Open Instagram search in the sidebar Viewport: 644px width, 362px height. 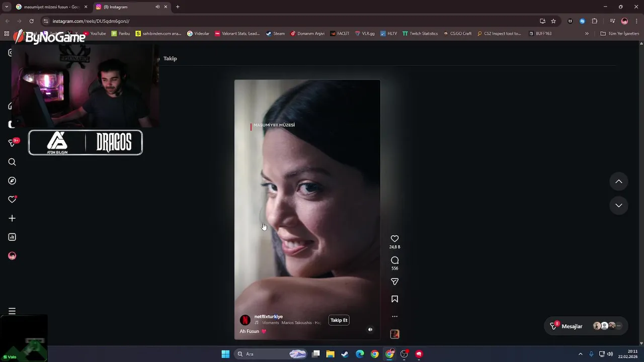click(12, 162)
